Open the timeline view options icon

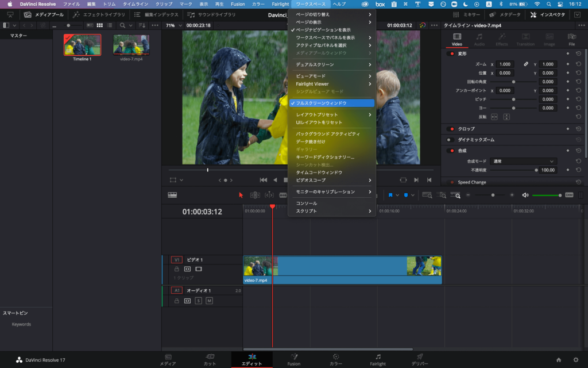point(172,195)
